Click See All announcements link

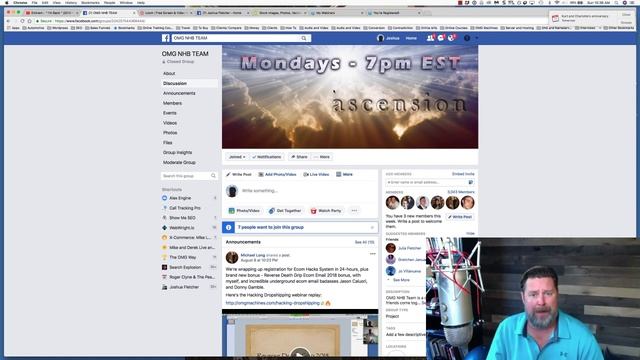click(x=364, y=242)
